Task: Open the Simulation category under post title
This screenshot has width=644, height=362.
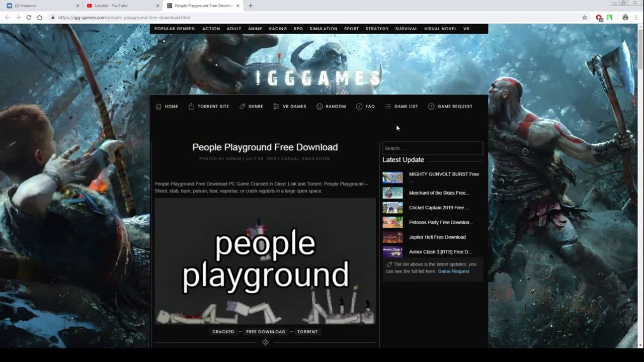Action: pyautogui.click(x=316, y=159)
